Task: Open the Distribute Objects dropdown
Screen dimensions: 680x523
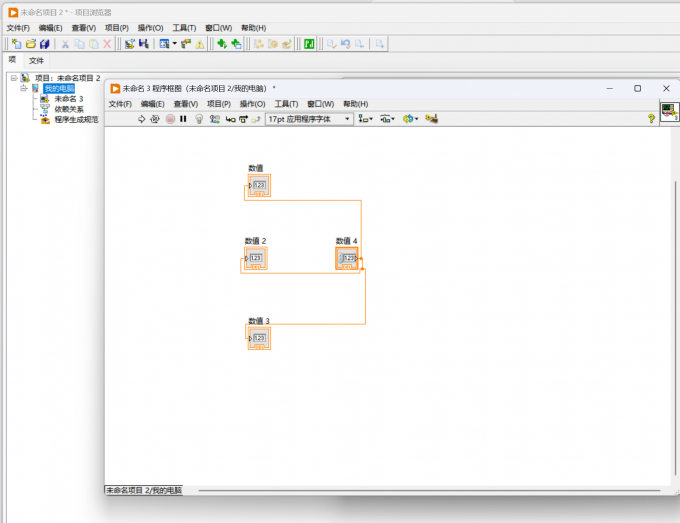Action: 387,119
